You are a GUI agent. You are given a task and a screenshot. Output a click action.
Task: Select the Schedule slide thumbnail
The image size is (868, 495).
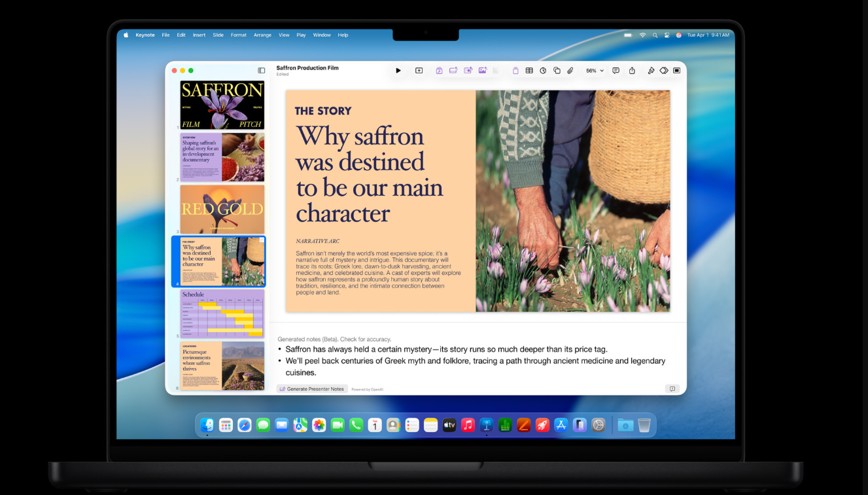click(x=222, y=316)
